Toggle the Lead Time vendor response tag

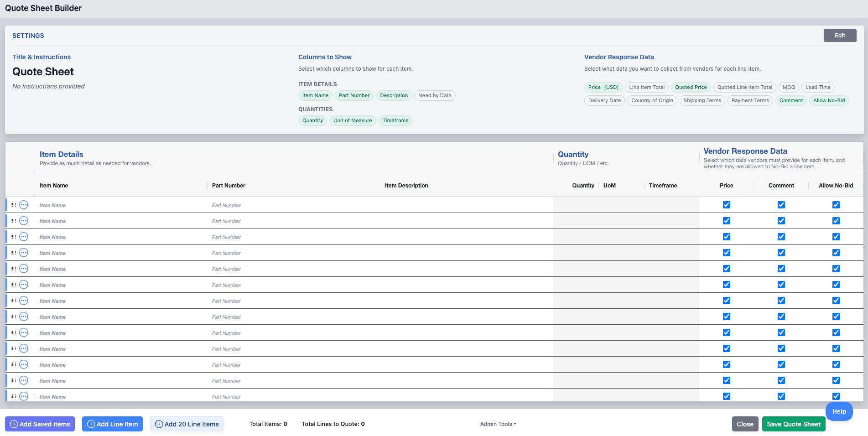(x=817, y=87)
